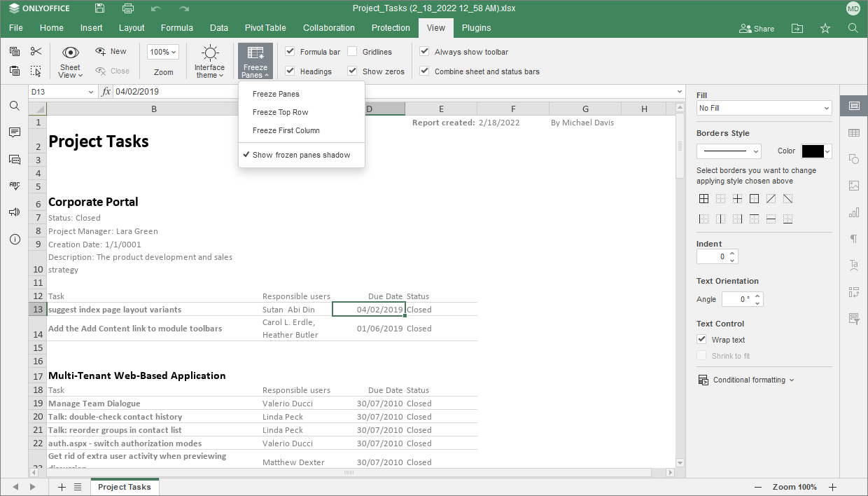Viewport: 868px width, 496px height.
Task: Click the Interface theme button
Action: coord(209,61)
